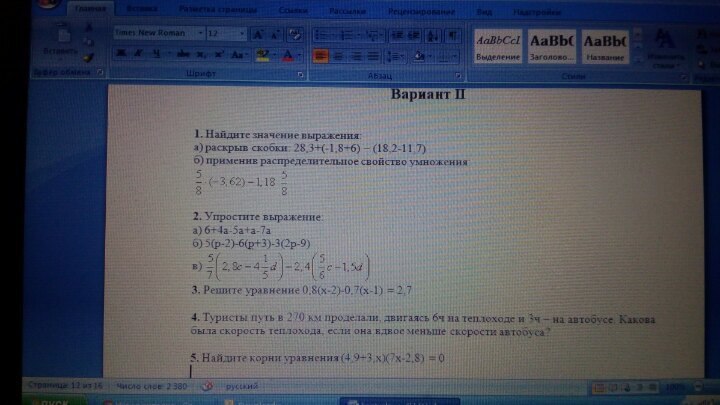Click the Bullets list button

coord(322,35)
